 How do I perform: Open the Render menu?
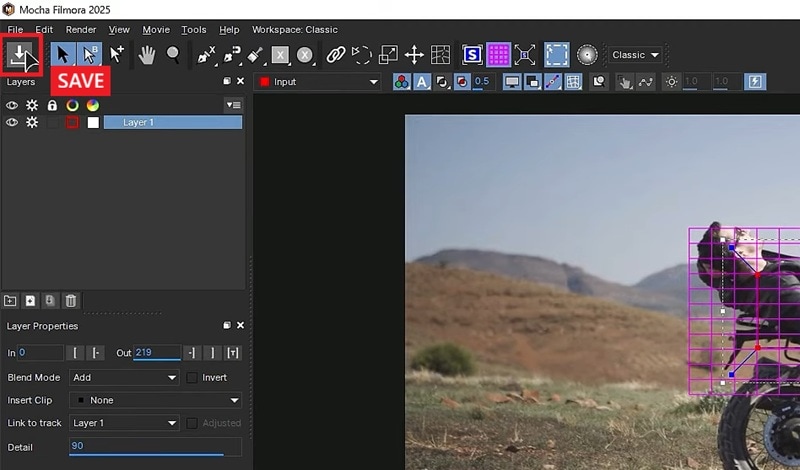coord(81,30)
